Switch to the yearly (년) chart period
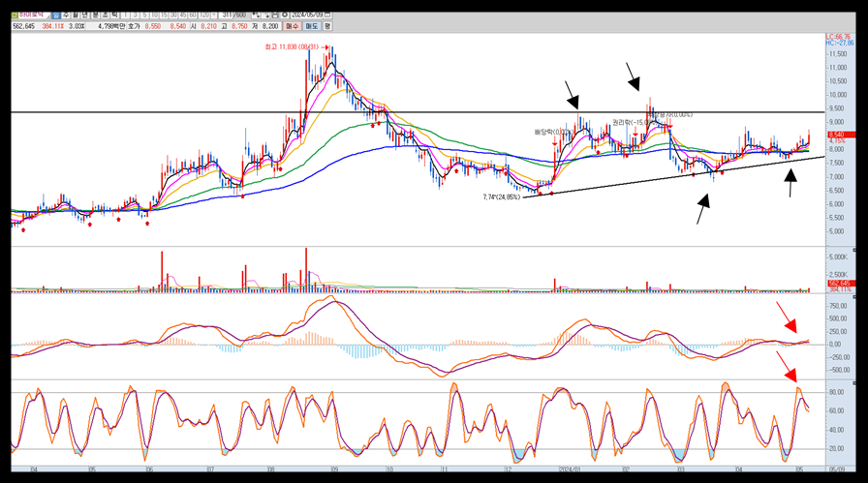 [x=84, y=15]
